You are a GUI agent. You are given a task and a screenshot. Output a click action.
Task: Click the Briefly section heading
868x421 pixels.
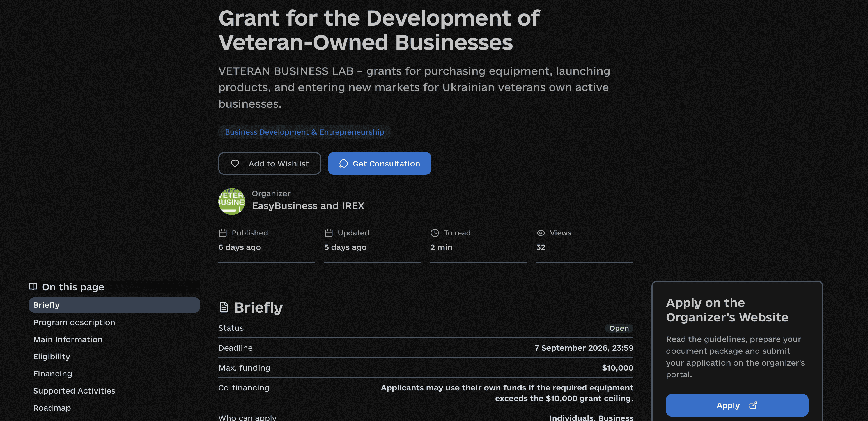[258, 307]
